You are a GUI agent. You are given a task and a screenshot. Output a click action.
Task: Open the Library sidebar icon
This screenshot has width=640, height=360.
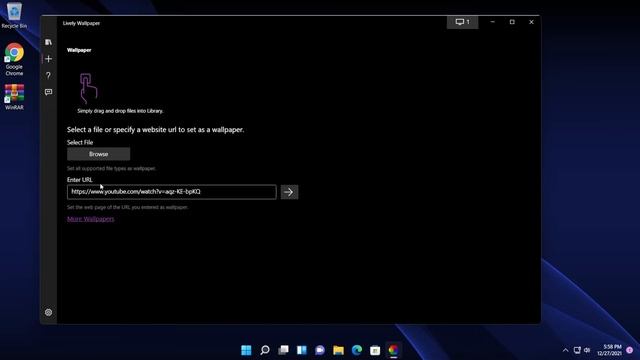pos(48,42)
